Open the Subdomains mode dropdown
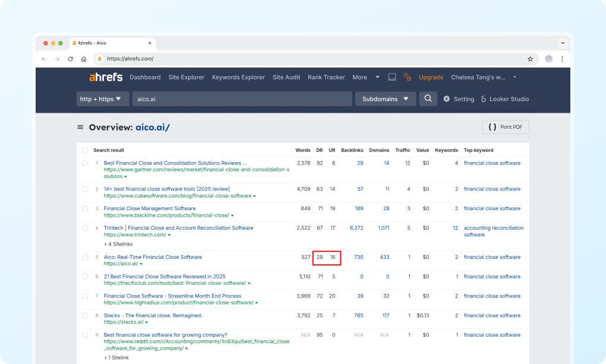The height and width of the screenshot is (364, 606). tap(386, 99)
